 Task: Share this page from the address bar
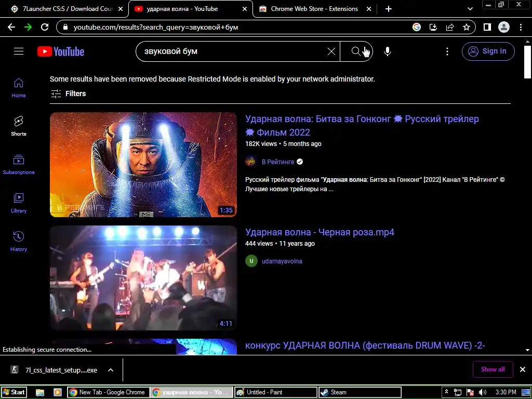[x=450, y=27]
